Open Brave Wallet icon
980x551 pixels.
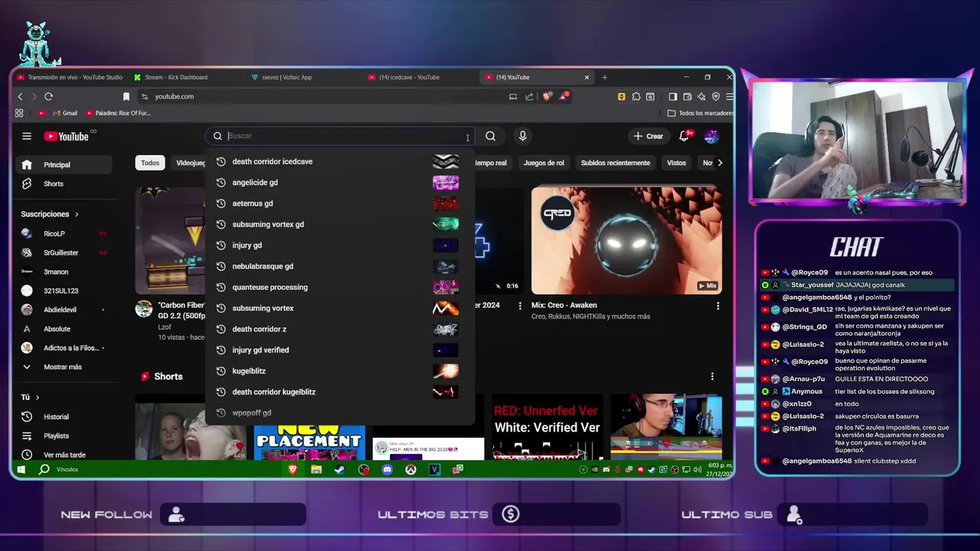[x=688, y=96]
